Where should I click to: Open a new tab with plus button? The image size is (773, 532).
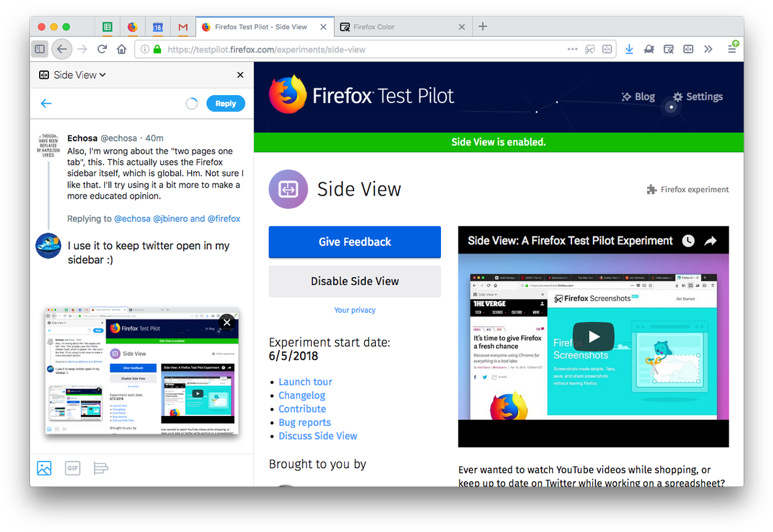pos(483,27)
